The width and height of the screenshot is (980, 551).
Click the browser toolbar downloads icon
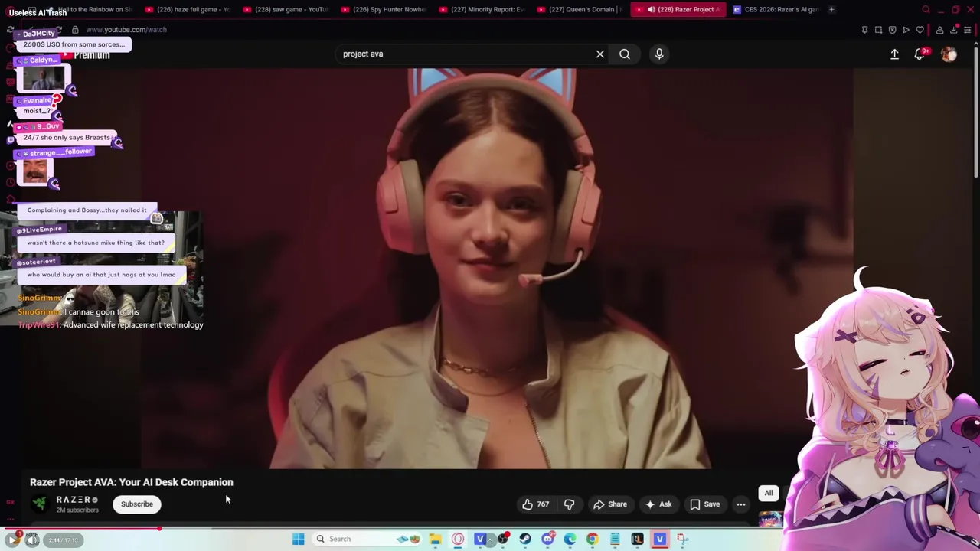click(954, 30)
